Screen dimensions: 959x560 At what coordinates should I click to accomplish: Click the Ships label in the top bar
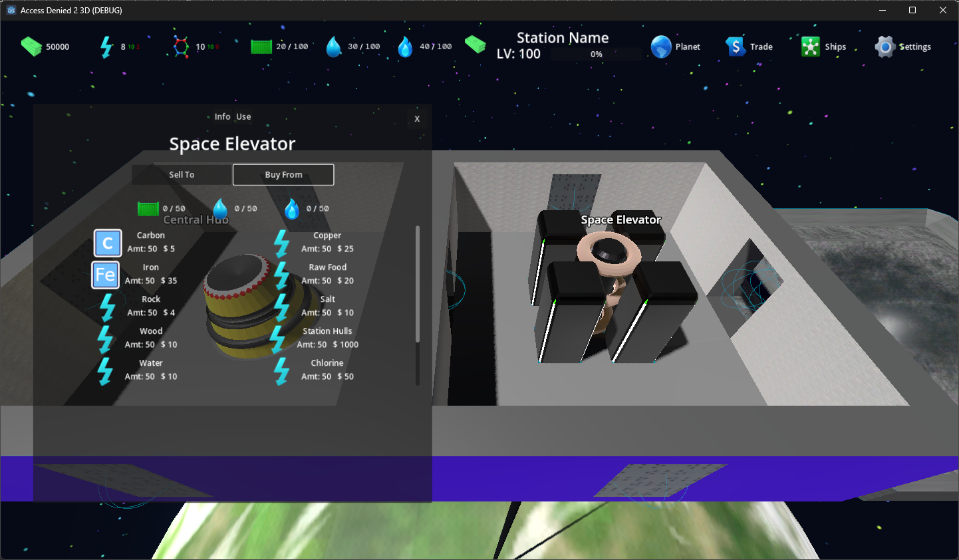tap(835, 47)
